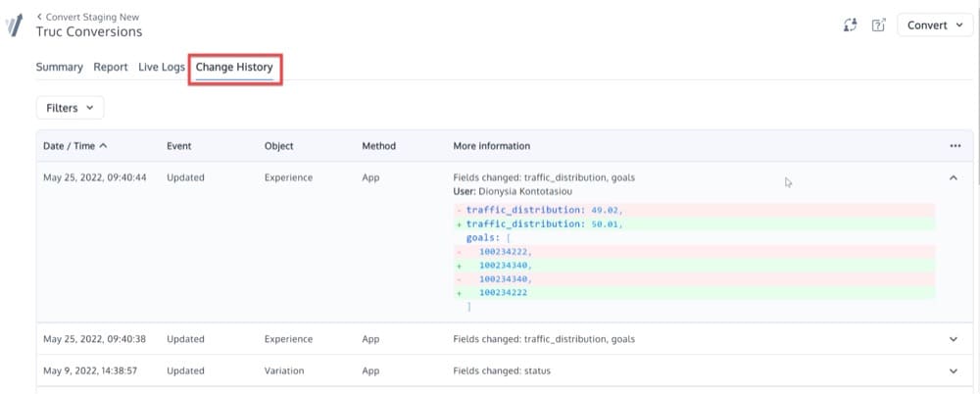This screenshot has width=980, height=394.
Task: Expand the 09:40:38 row details
Action: [x=954, y=339]
